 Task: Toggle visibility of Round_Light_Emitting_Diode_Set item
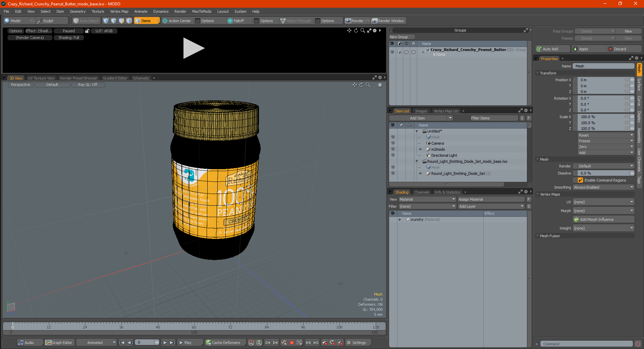click(x=393, y=173)
